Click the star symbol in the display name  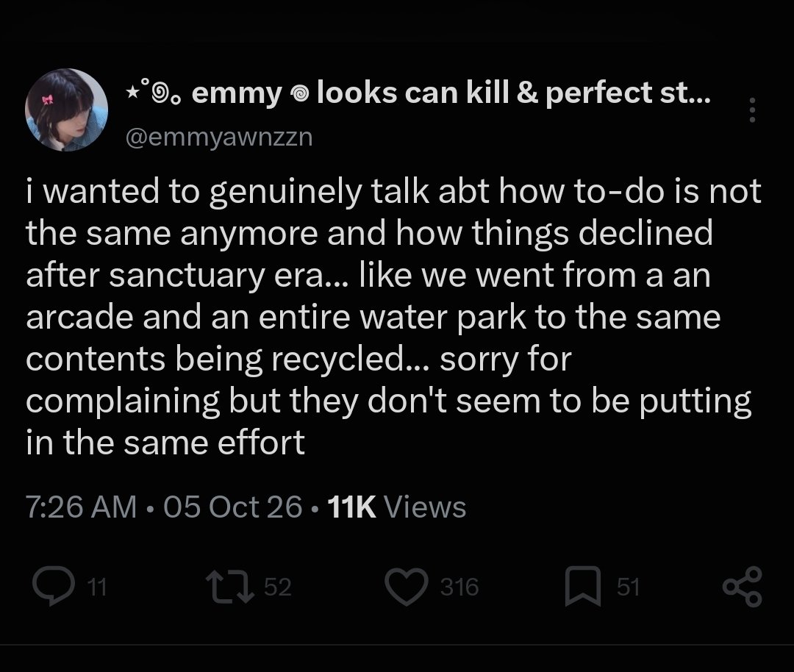coord(132,93)
